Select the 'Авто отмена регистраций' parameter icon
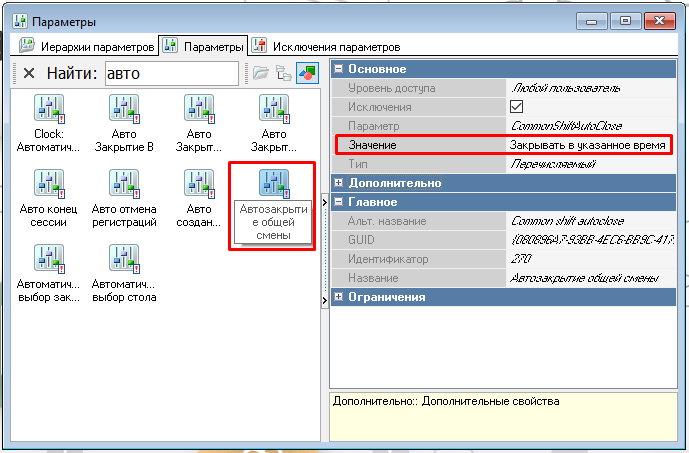 pyautogui.click(x=124, y=185)
